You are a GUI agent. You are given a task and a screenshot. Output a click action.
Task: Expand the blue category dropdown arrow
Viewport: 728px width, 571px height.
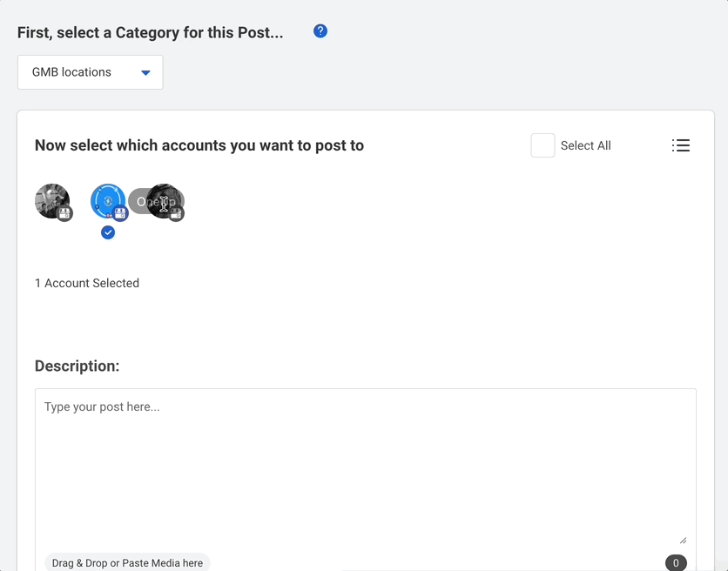[x=145, y=72]
